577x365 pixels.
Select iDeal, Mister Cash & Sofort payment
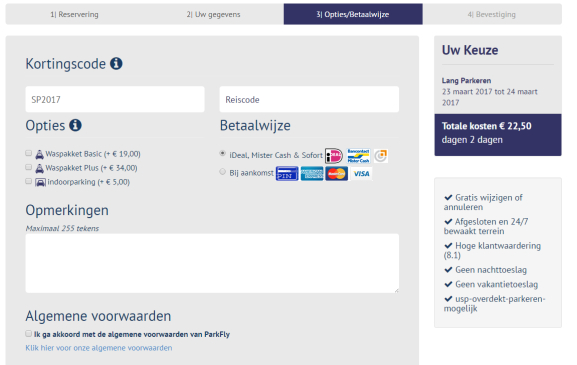pyautogui.click(x=222, y=153)
